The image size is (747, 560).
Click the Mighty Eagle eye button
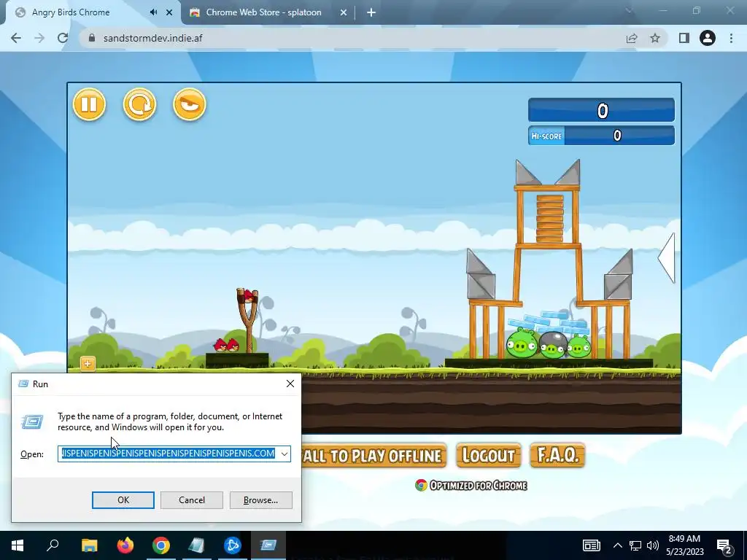point(190,104)
